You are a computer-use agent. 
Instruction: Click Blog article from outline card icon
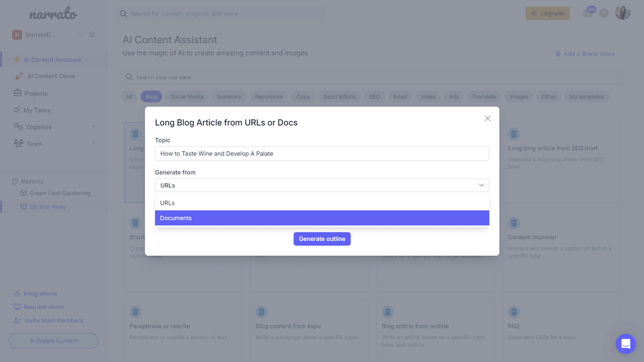click(x=388, y=312)
